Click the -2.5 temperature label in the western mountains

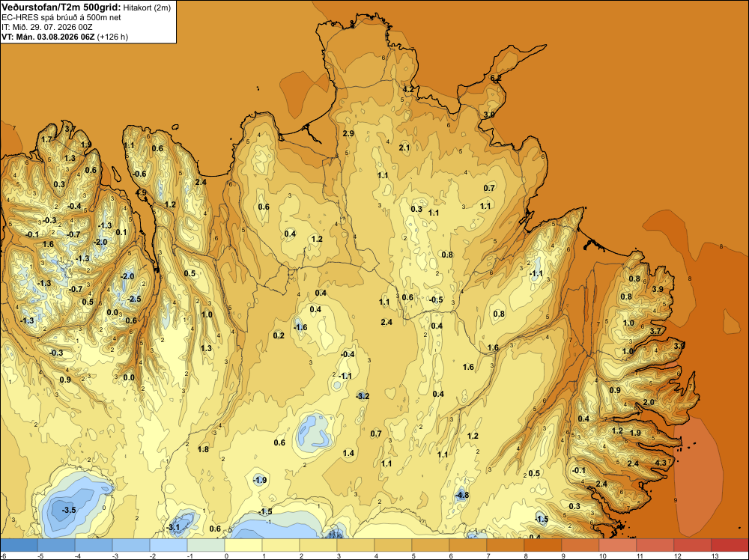click(134, 299)
